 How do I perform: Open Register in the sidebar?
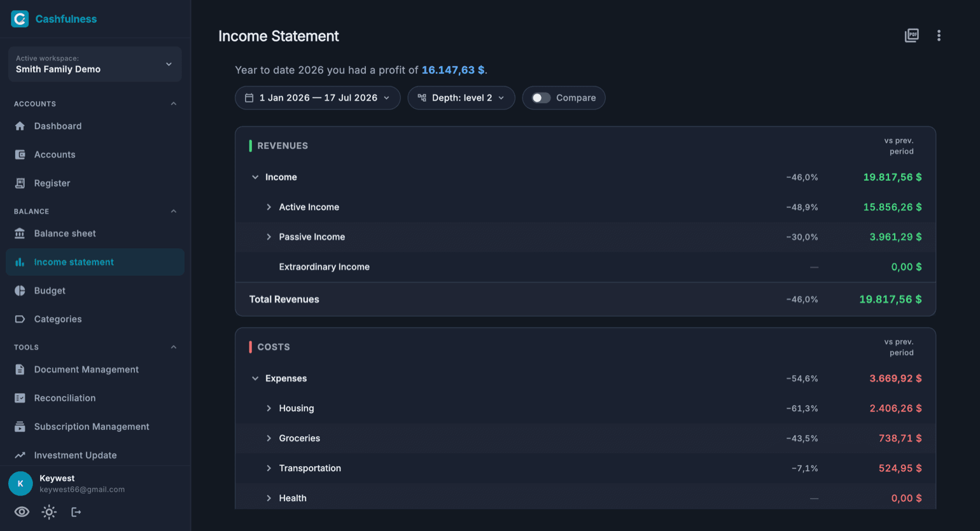coord(95,183)
